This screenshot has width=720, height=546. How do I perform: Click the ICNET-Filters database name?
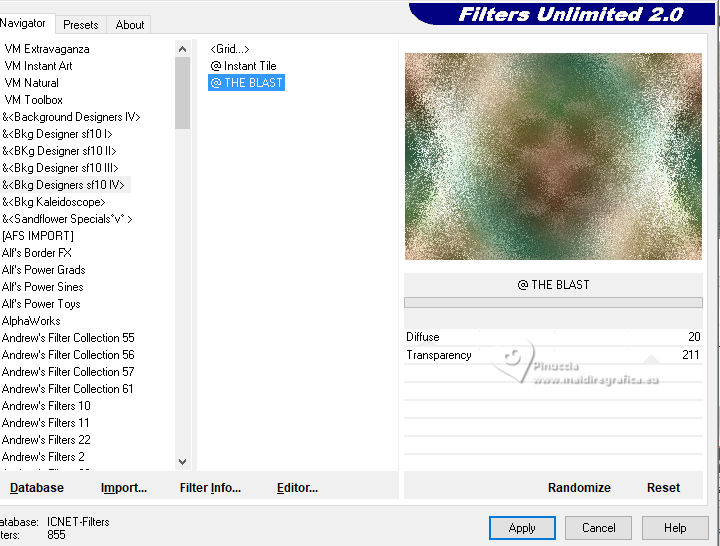(78, 522)
